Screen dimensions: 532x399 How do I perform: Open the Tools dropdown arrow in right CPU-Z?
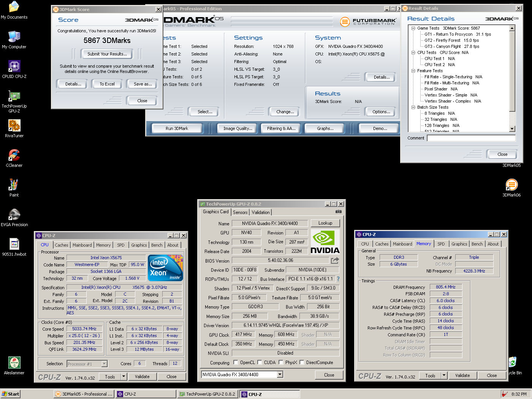pyautogui.click(x=444, y=375)
